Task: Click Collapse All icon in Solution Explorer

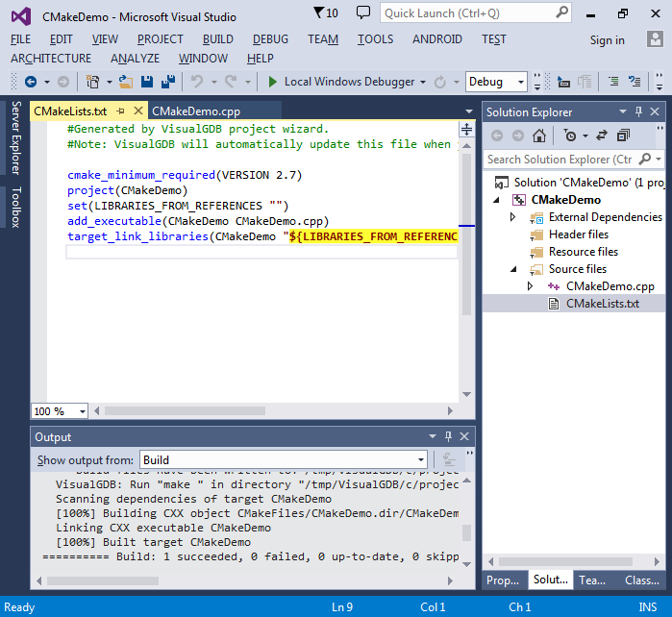Action: 623,136
